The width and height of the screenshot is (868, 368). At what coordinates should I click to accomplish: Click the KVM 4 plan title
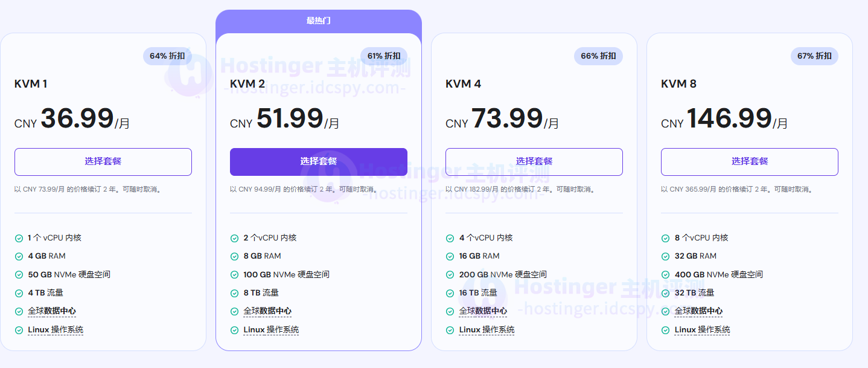(x=463, y=84)
